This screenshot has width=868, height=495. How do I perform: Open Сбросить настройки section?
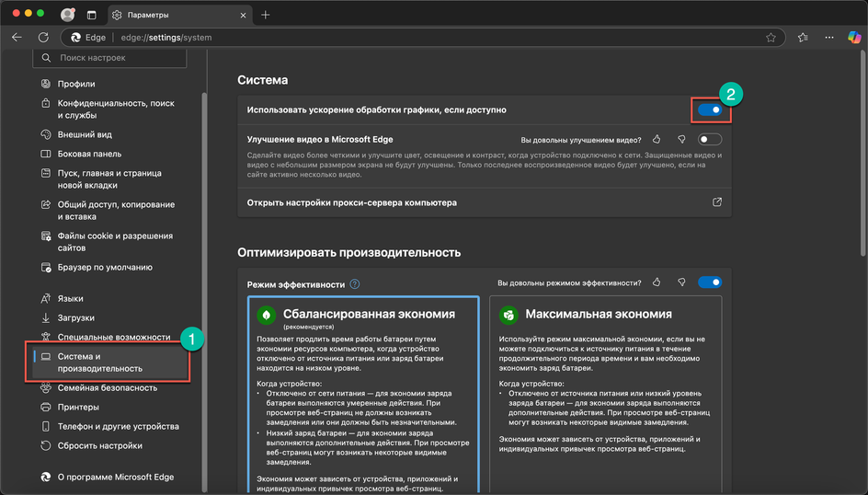click(99, 445)
